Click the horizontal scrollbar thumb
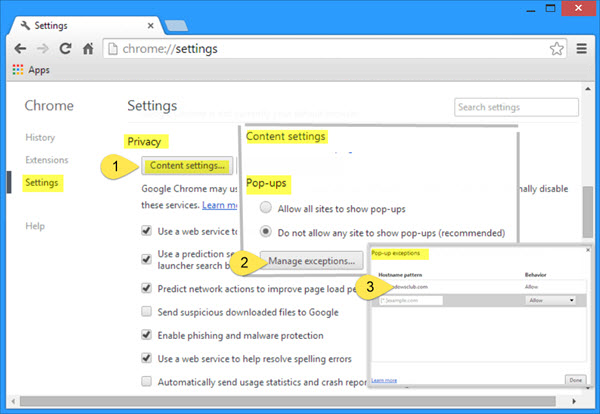600x414 pixels. [x=288, y=401]
